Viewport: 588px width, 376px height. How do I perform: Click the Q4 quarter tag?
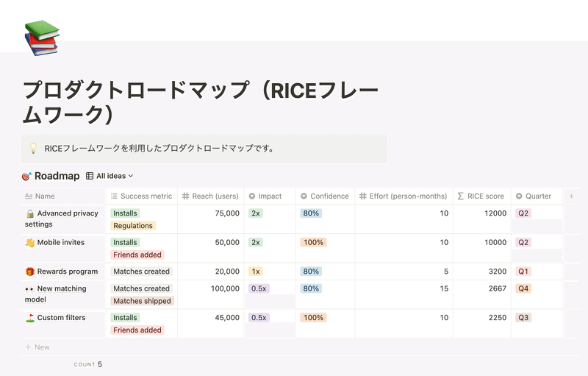click(523, 288)
